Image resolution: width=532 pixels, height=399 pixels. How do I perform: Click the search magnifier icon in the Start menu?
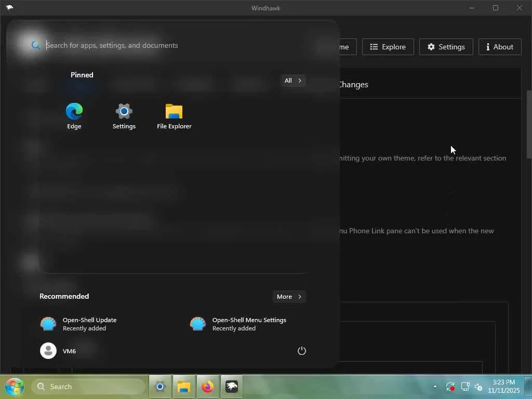(35, 45)
